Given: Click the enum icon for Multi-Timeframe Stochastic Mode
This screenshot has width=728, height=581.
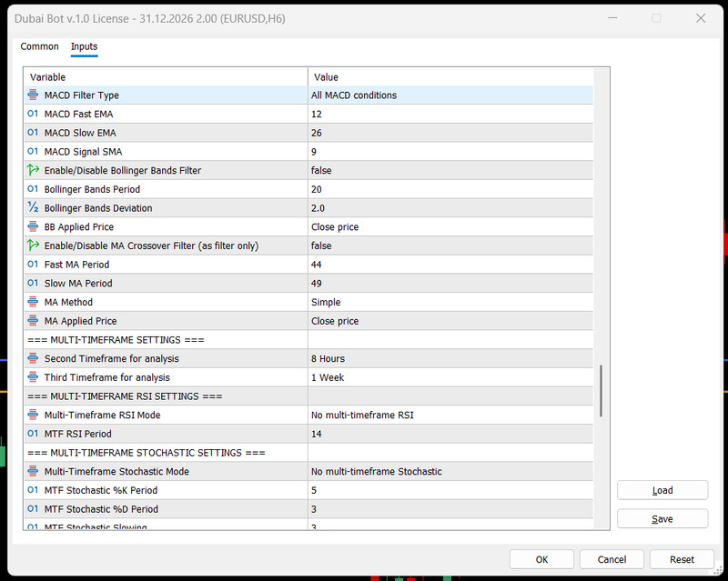Looking at the screenshot, I should (33, 471).
